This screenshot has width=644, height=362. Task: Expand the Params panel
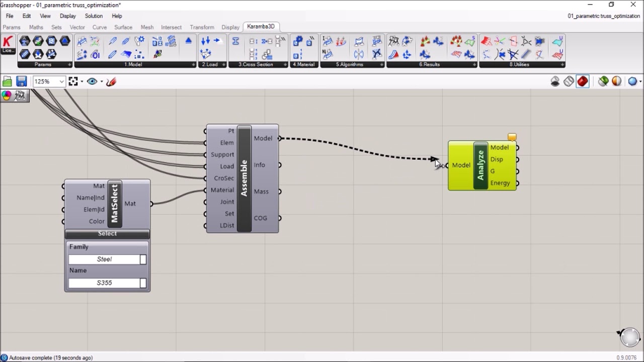coord(69,64)
